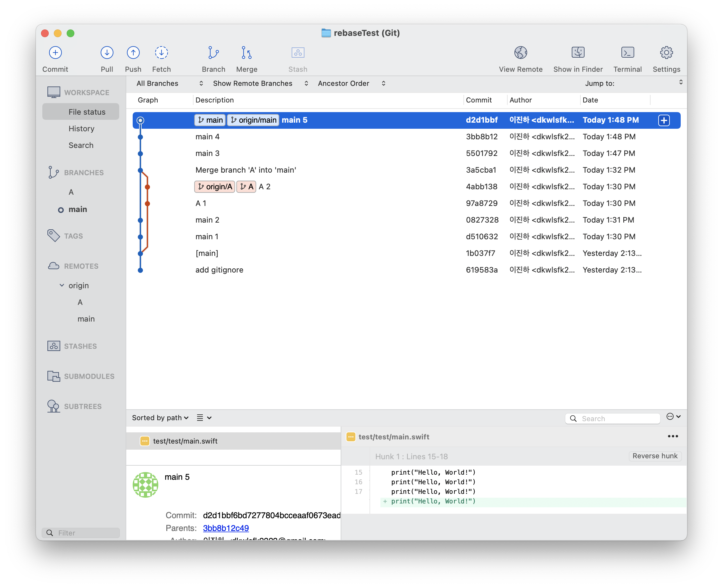The height and width of the screenshot is (588, 723).
Task: Click the file search input field
Action: point(617,419)
